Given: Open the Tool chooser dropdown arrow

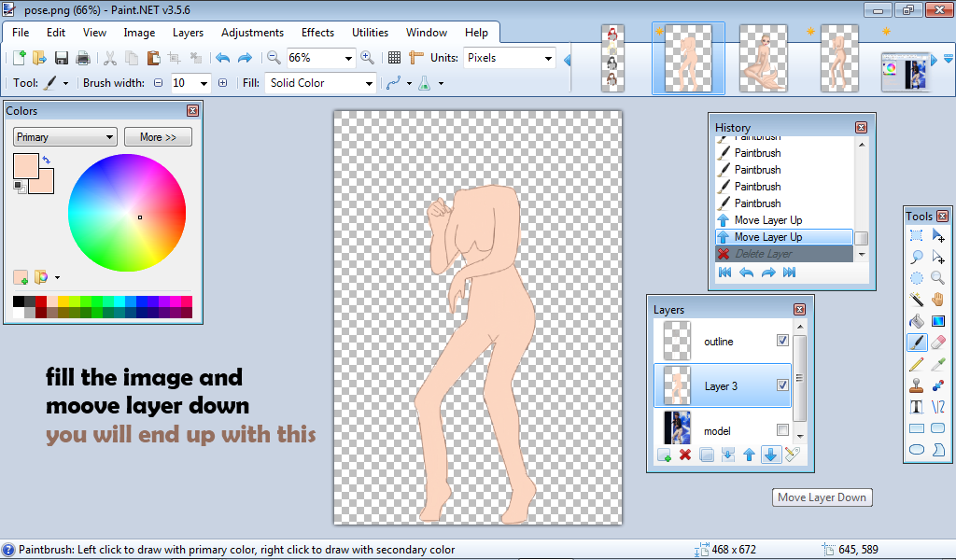Looking at the screenshot, I should click(66, 83).
